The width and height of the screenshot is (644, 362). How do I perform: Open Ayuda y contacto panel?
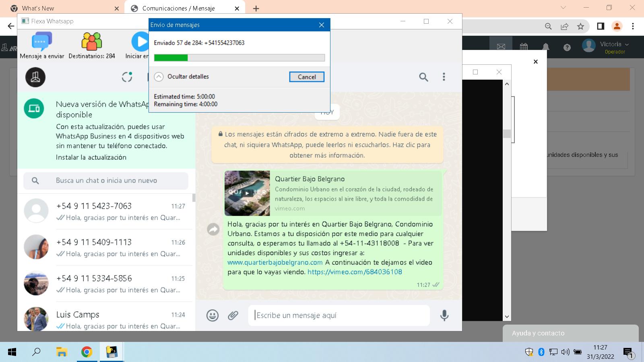[x=570, y=333]
